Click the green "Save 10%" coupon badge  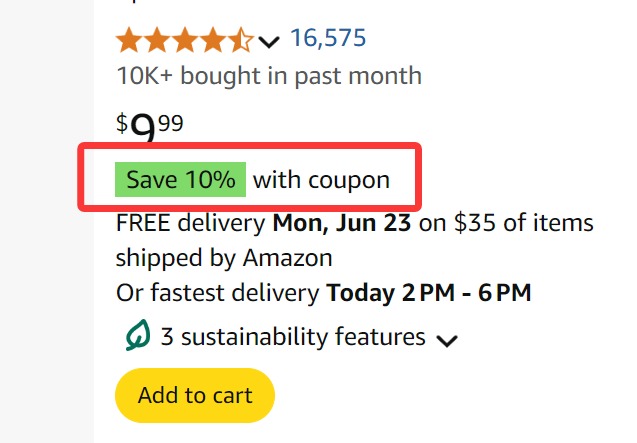click(x=180, y=179)
